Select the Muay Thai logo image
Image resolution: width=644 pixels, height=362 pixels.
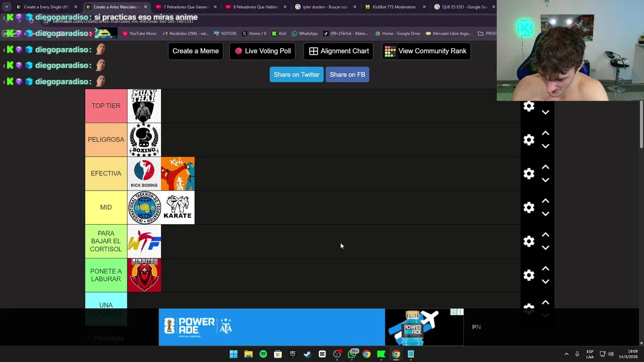click(144, 106)
